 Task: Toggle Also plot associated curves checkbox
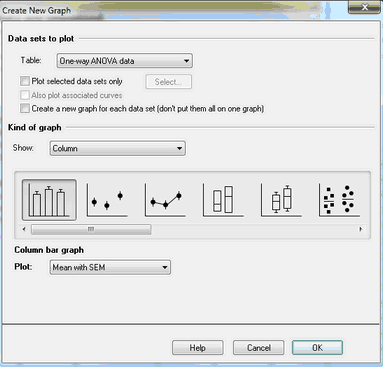click(25, 95)
